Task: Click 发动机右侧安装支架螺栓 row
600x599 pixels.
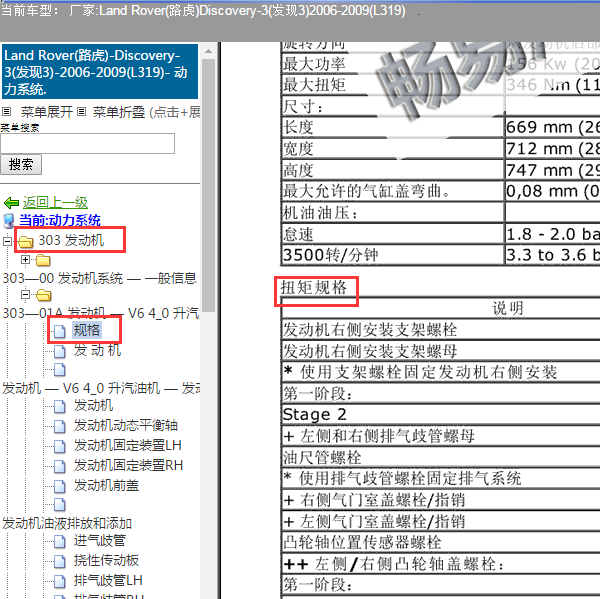Action: 441,330
